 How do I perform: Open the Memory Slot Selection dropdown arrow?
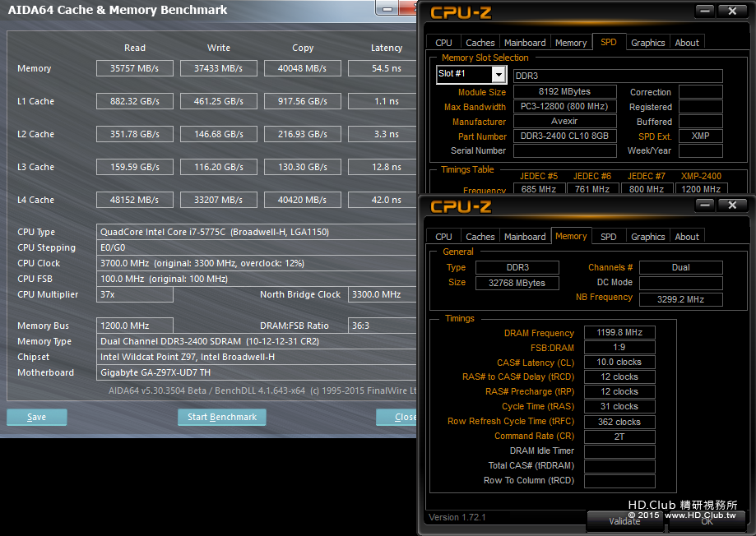click(x=499, y=74)
